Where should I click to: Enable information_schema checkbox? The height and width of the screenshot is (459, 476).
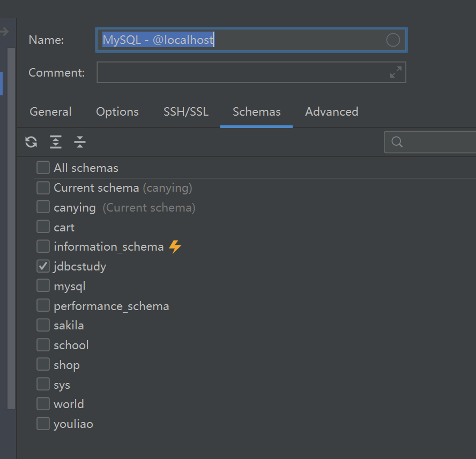click(x=43, y=246)
